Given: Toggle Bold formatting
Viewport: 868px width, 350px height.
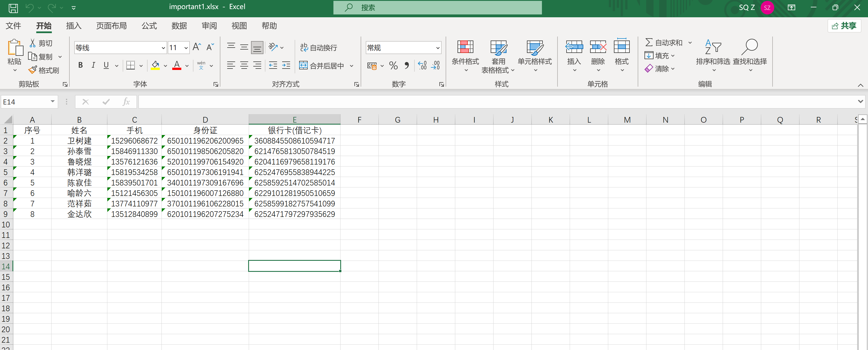Looking at the screenshot, I should [x=80, y=65].
